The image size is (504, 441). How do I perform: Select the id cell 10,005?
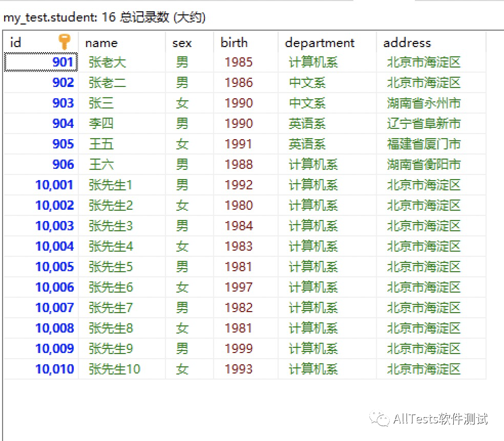click(41, 267)
